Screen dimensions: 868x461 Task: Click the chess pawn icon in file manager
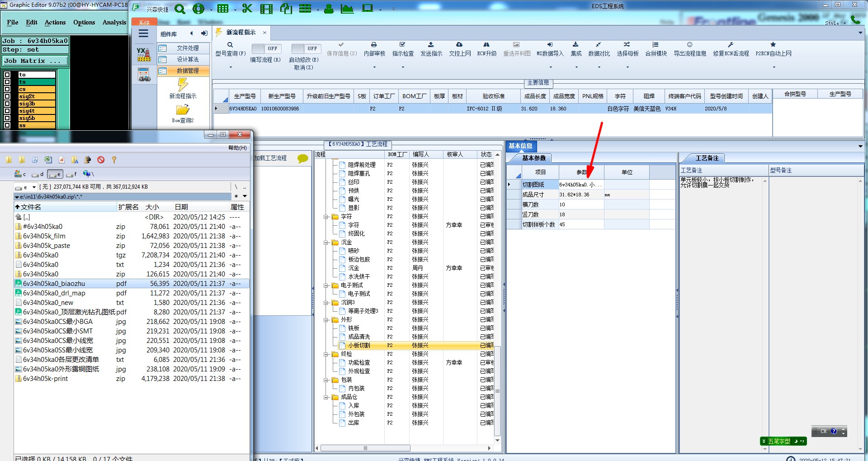(x=88, y=160)
